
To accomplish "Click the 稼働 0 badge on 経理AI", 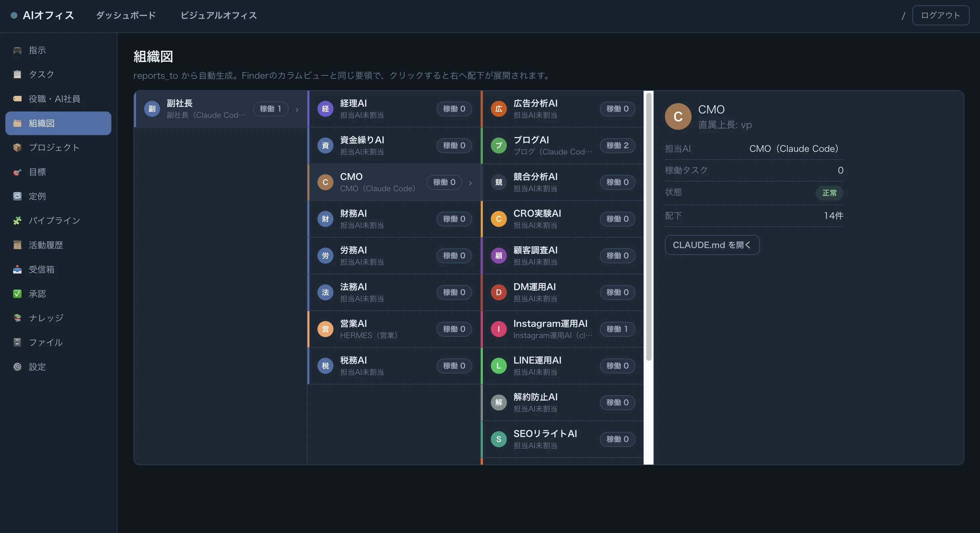I will pos(454,109).
